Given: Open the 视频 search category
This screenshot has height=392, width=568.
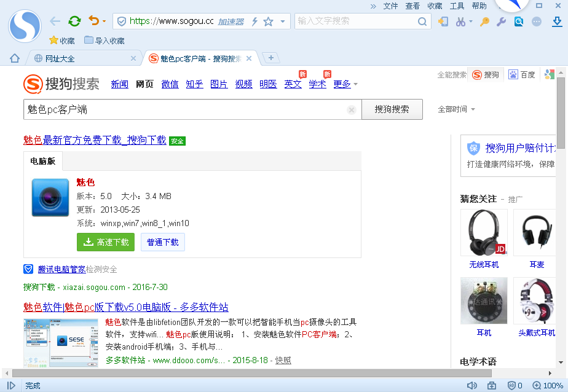Looking at the screenshot, I should 244,84.
